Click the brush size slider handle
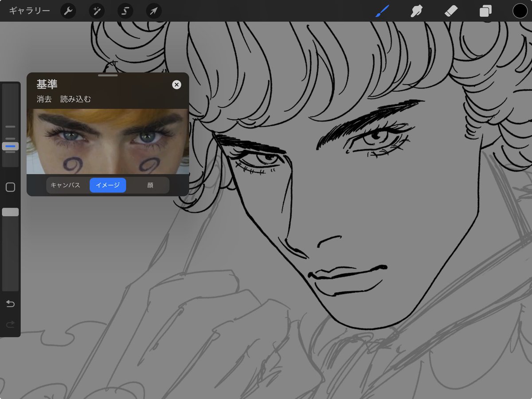This screenshot has width=532, height=399. (x=10, y=146)
